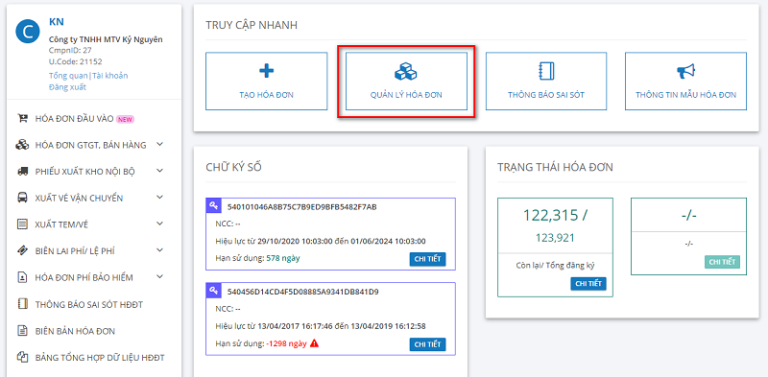
Task: Open Hóa đơn đầu vào menu label
Action: [74, 118]
